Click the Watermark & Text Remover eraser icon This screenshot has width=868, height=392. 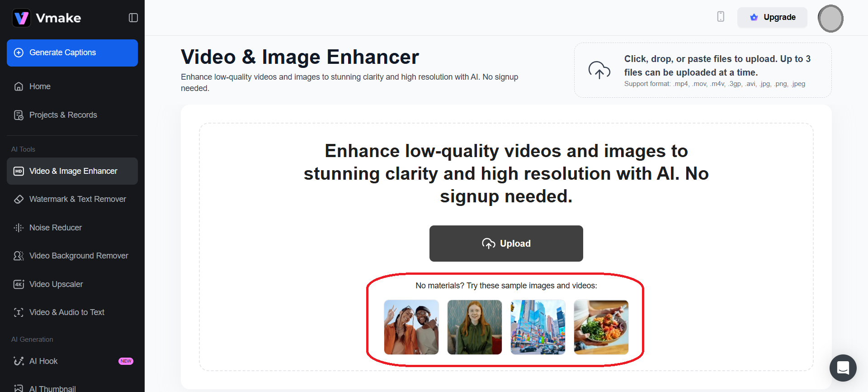pos(19,199)
